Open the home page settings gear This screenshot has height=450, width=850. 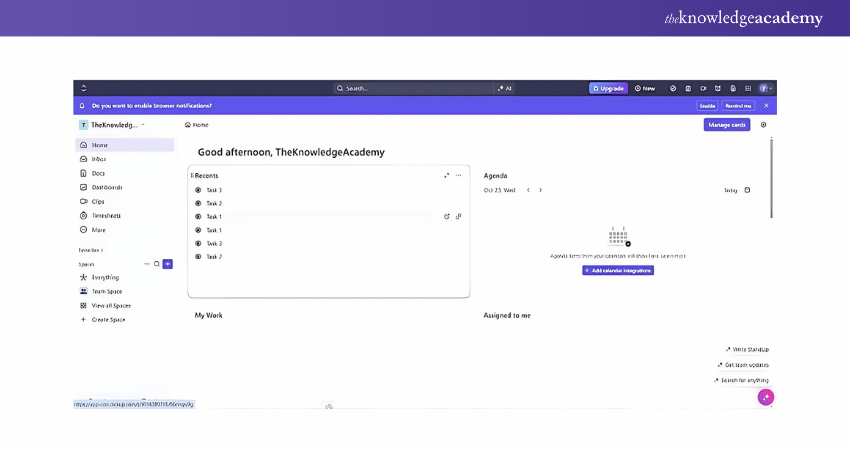click(764, 125)
